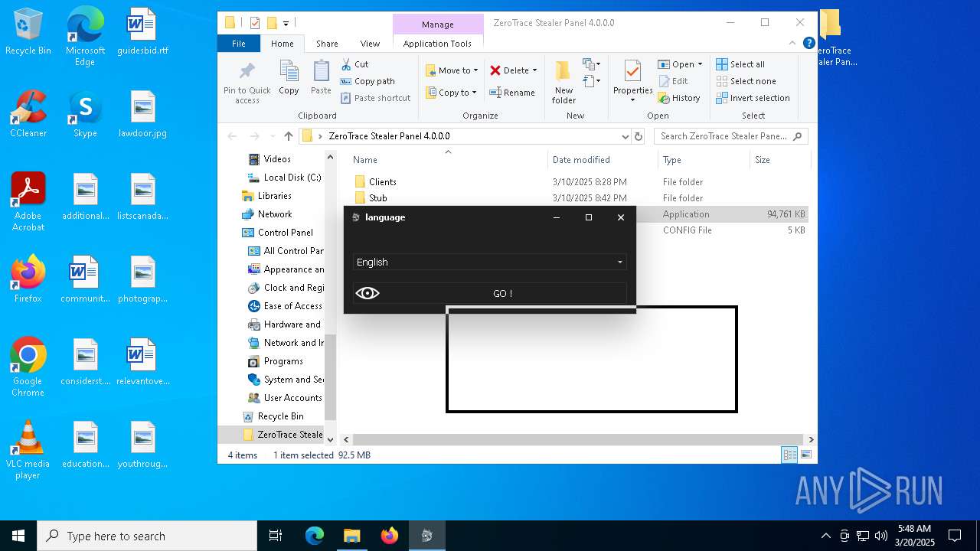Viewport: 980px width, 551px height.
Task: Click the volume speaker tray icon
Action: [x=880, y=536]
